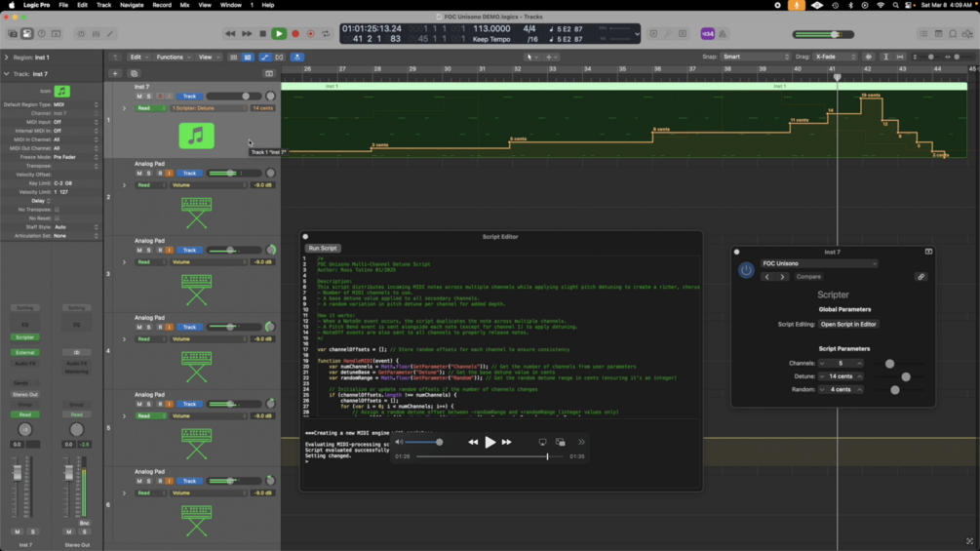Viewport: 980px width, 551px height.
Task: Open the Editors pencil icon
Action: [x=110, y=34]
